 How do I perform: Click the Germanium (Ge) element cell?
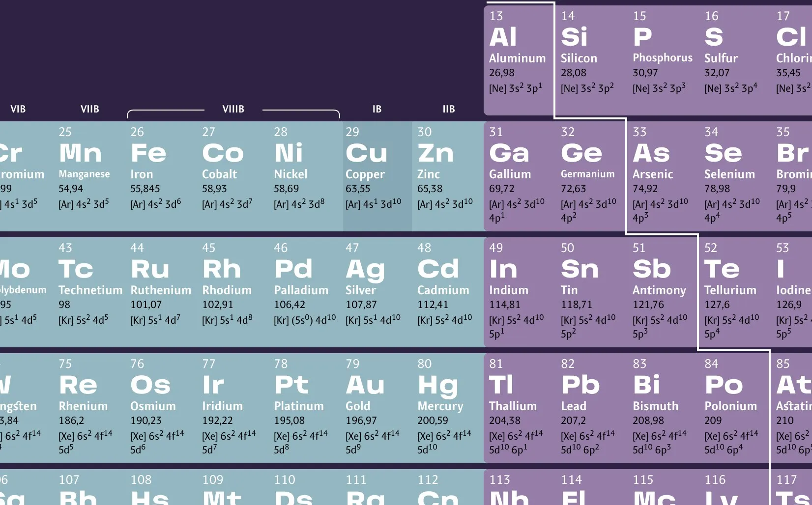[x=591, y=176]
